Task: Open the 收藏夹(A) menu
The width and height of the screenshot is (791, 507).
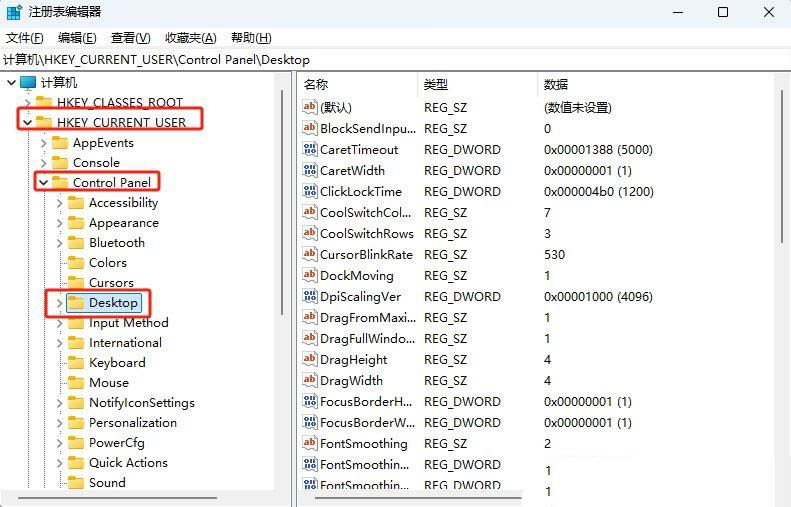Action: tap(190, 38)
